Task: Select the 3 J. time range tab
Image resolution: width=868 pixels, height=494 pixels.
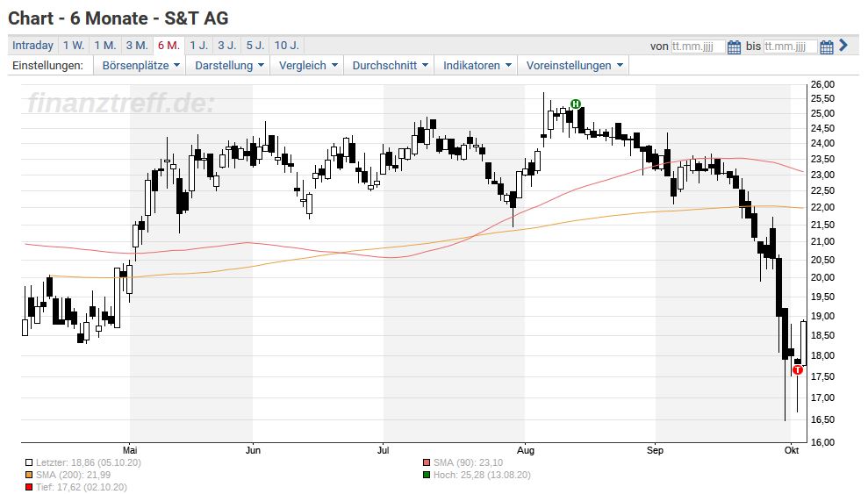Action: [227, 46]
